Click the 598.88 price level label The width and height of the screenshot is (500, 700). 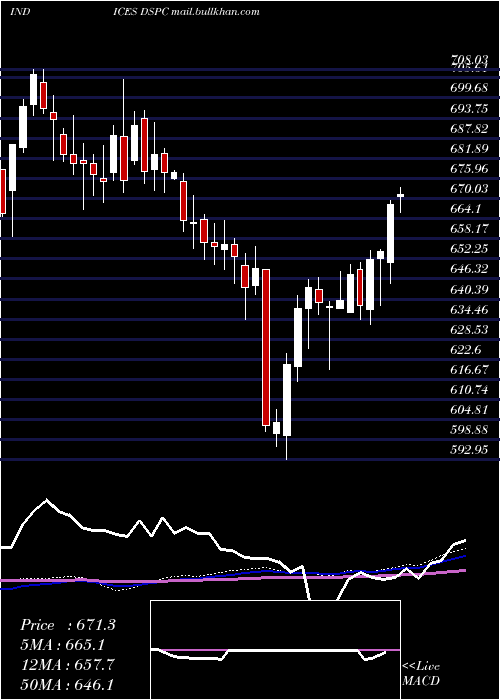469,430
